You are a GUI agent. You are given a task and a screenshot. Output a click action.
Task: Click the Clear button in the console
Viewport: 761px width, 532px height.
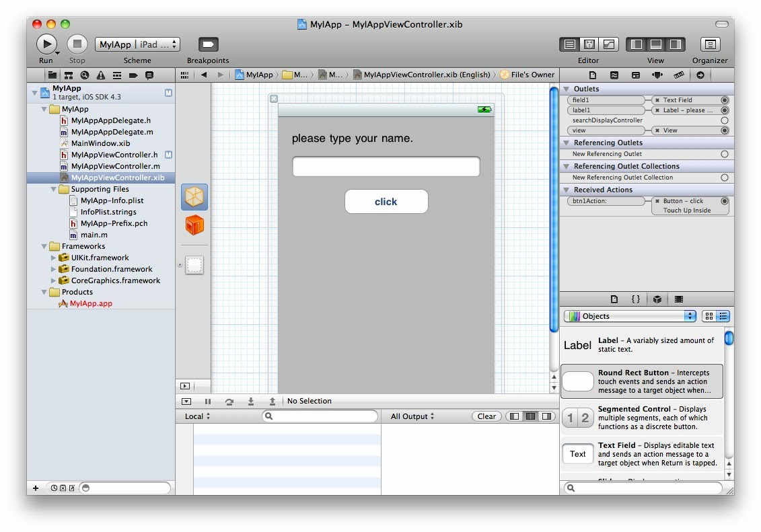486,416
